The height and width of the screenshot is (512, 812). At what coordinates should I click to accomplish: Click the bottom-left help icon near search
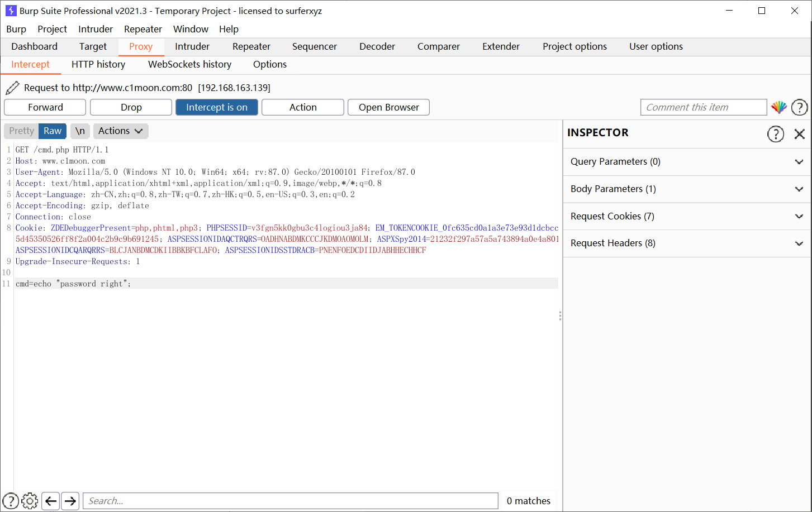coord(11,501)
